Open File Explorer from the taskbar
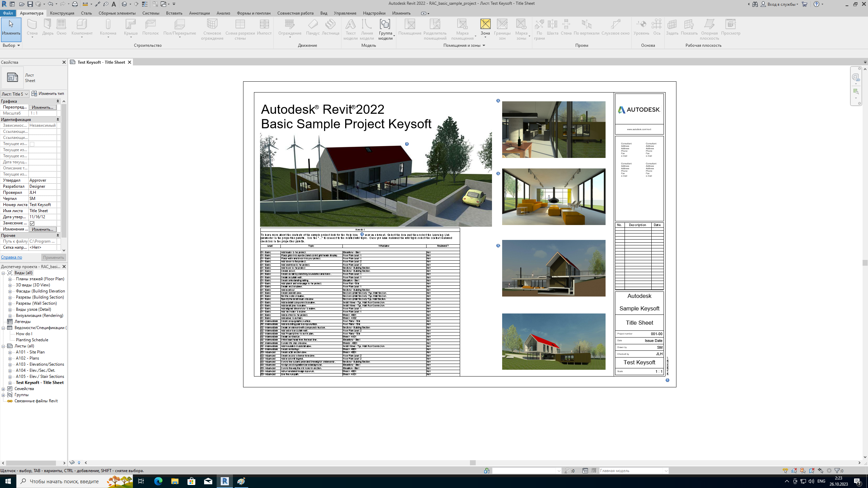 [175, 481]
